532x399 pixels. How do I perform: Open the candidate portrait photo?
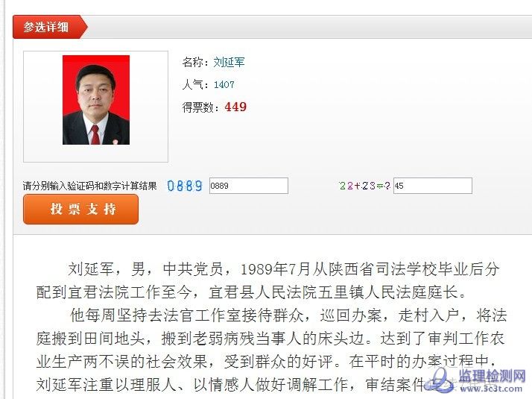pyautogui.click(x=96, y=100)
